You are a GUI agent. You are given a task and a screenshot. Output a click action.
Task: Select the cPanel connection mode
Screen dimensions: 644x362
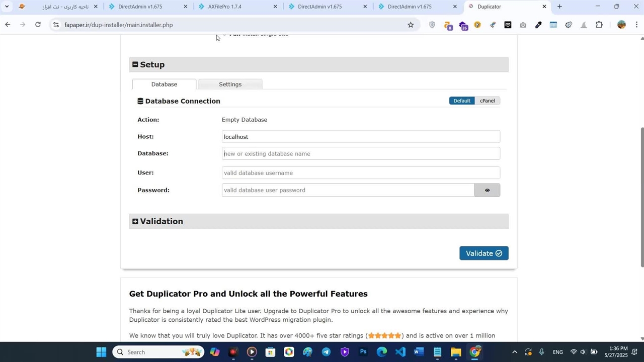click(487, 101)
